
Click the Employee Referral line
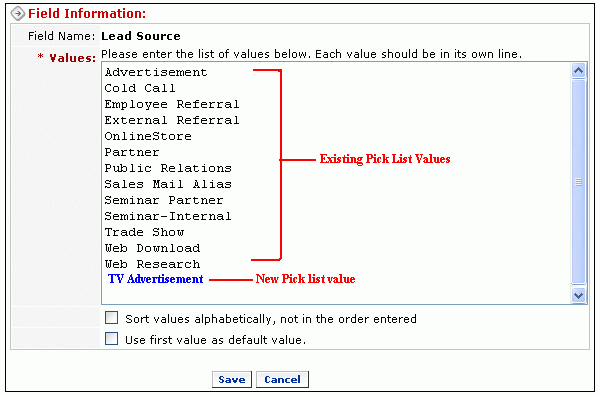172,105
